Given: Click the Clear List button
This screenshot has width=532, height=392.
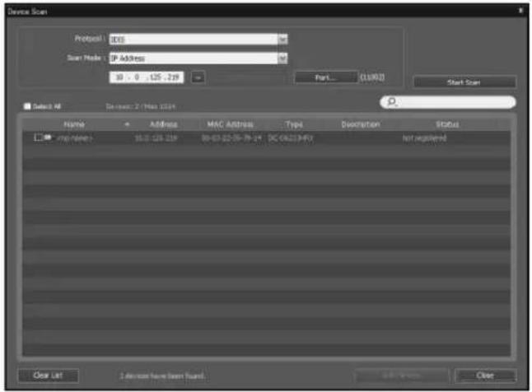Looking at the screenshot, I should 49,376.
